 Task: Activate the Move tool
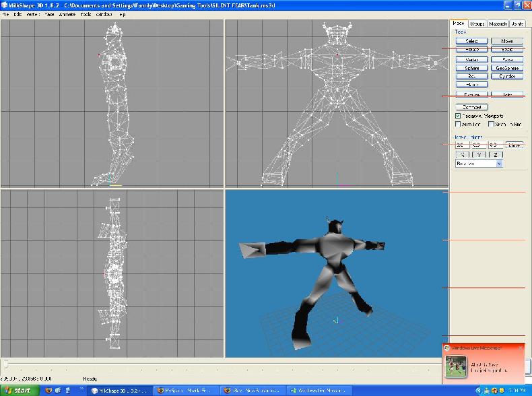click(507, 41)
